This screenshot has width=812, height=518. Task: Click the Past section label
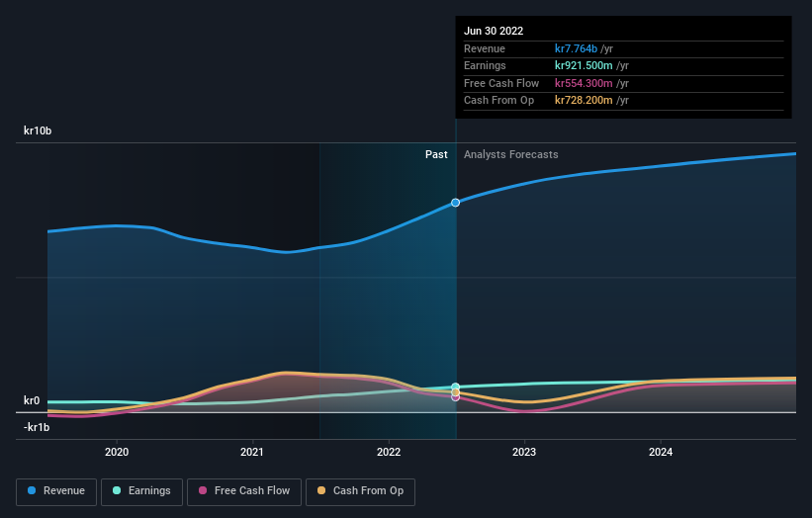pos(436,154)
